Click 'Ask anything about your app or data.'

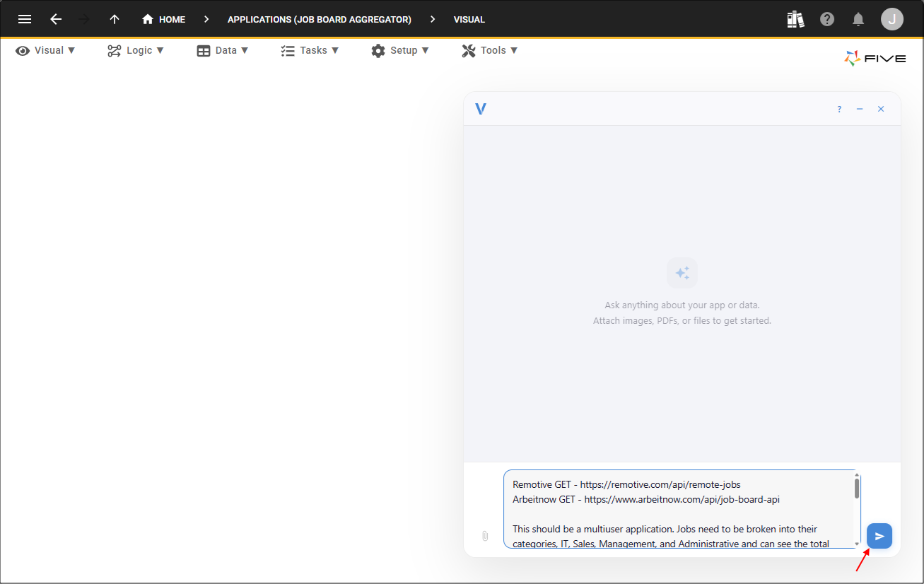coord(682,305)
